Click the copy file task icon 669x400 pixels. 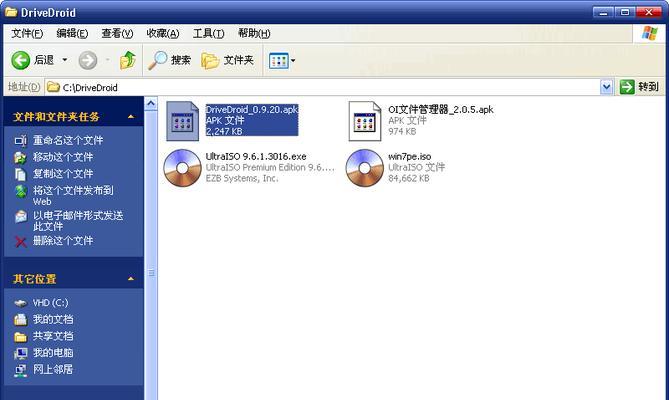(x=20, y=174)
